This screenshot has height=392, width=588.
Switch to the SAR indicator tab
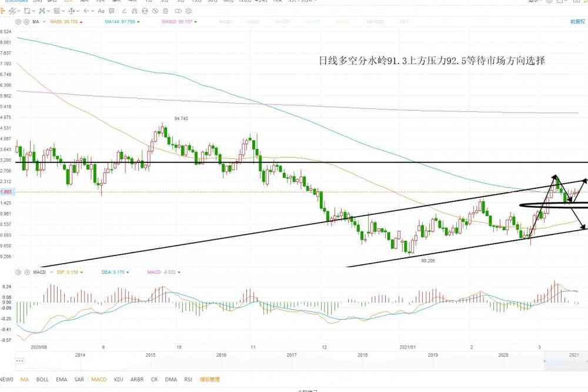click(79, 380)
